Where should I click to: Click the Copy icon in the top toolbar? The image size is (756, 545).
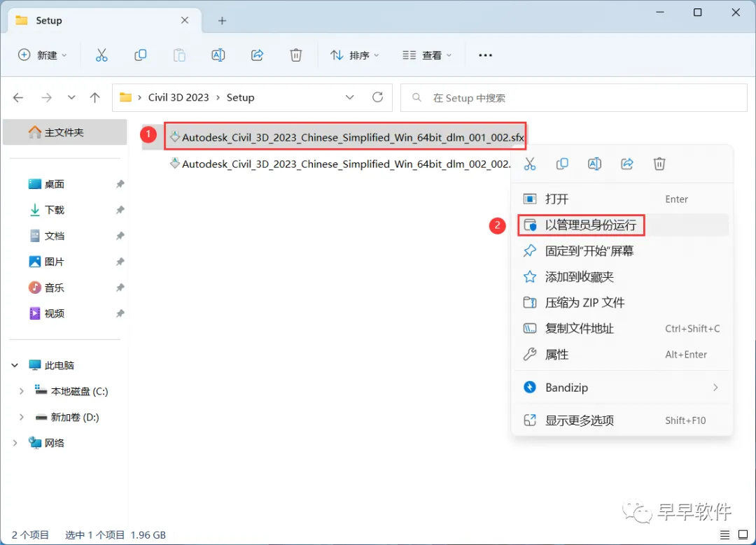click(x=140, y=55)
